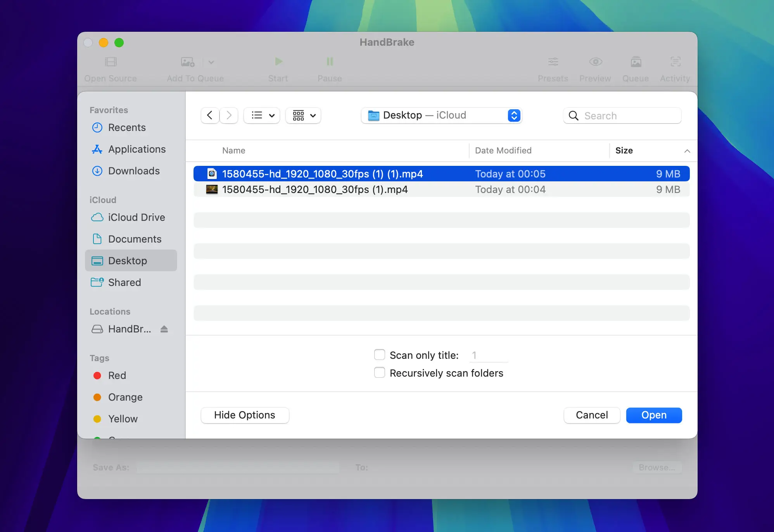
Task: Click the magnifying glass search icon
Action: 574,116
